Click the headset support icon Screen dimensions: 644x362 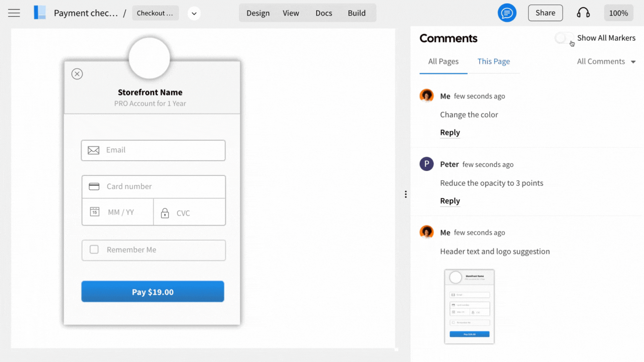(x=583, y=13)
